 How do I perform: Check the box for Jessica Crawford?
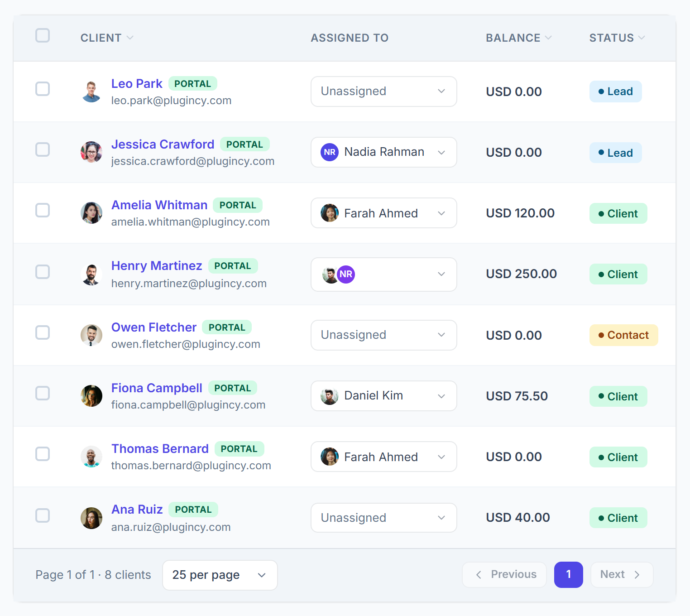click(43, 149)
